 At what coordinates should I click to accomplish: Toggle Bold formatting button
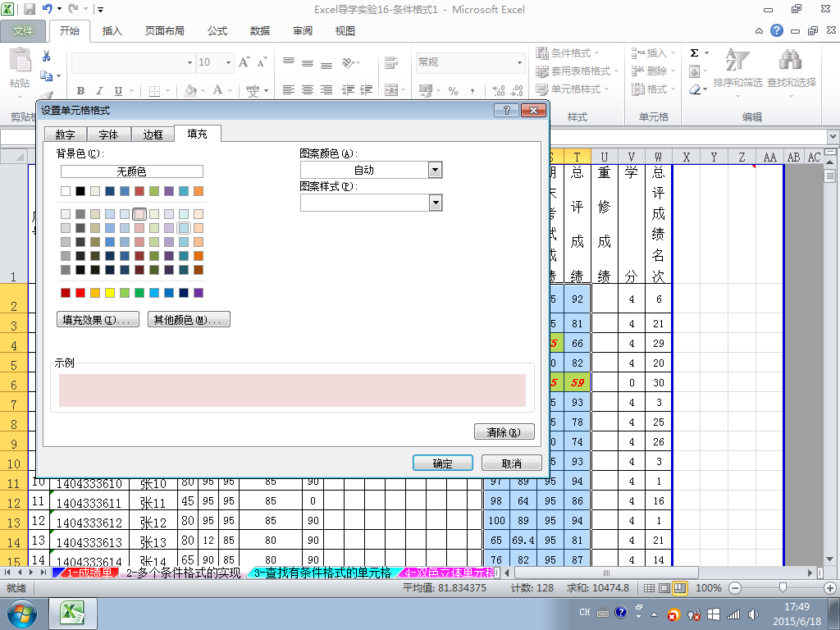pyautogui.click(x=80, y=90)
